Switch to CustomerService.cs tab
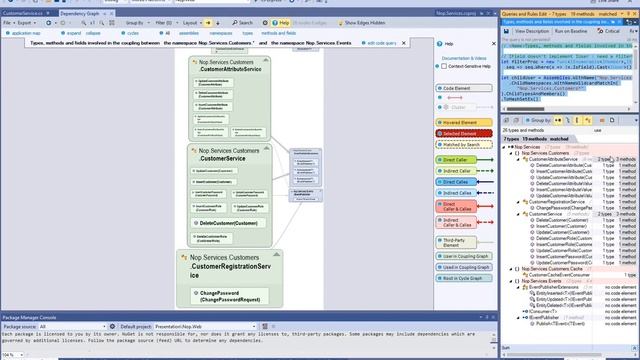This screenshot has height=360, width=640. tap(22, 13)
